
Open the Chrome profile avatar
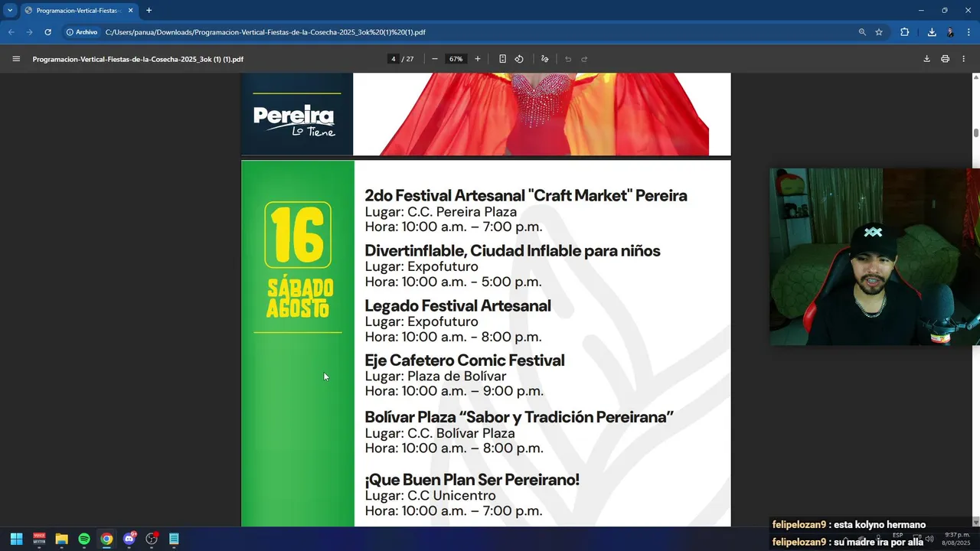(950, 32)
